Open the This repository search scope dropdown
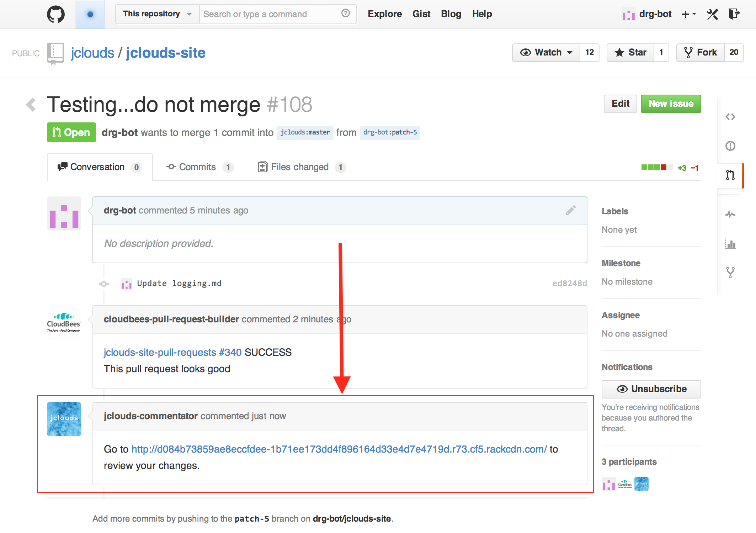Screen dimensions: 756x533 click(x=157, y=14)
